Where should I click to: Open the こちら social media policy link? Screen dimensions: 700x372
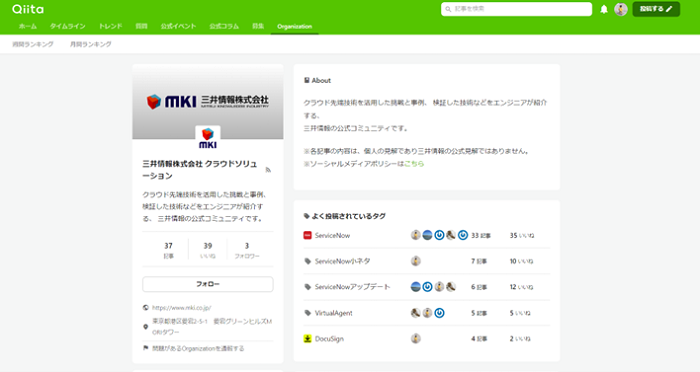414,164
